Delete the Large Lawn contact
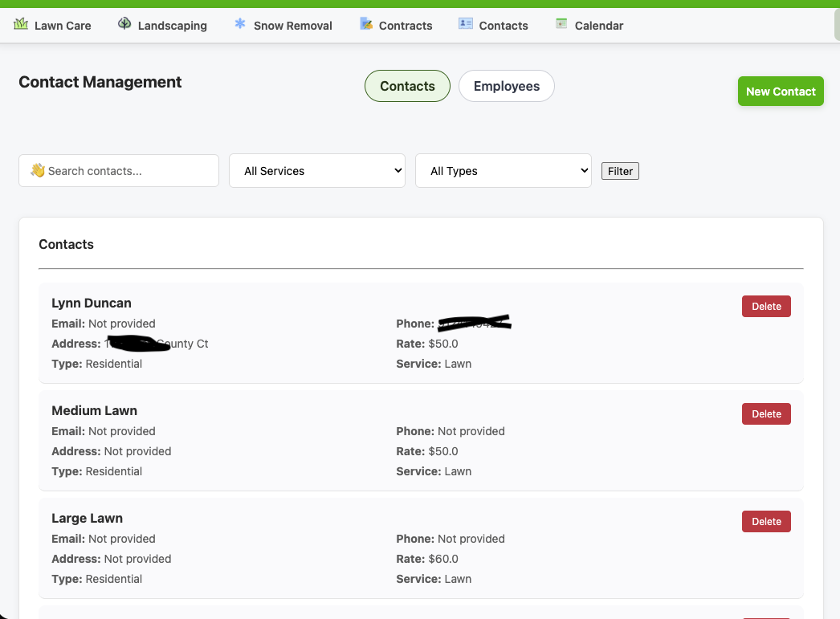Image resolution: width=840 pixels, height=619 pixels. click(x=766, y=522)
